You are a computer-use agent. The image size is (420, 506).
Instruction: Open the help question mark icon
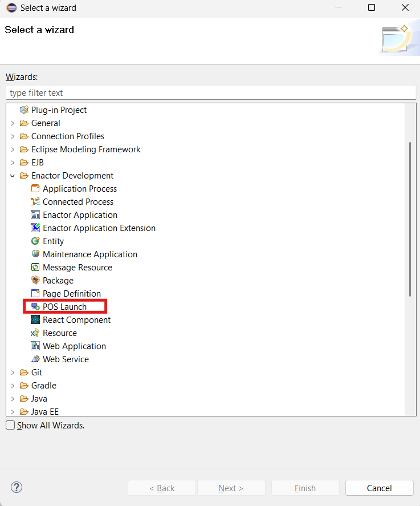pyautogui.click(x=17, y=487)
